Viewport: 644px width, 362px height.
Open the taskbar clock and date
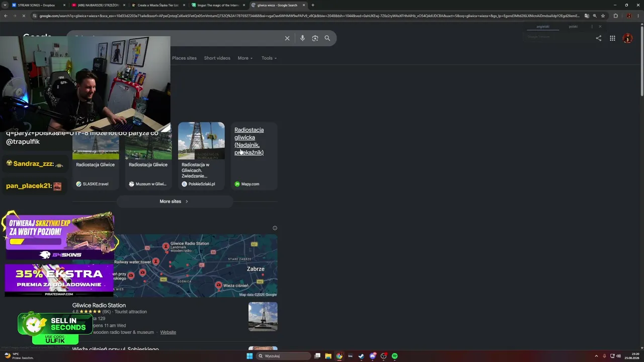633,356
